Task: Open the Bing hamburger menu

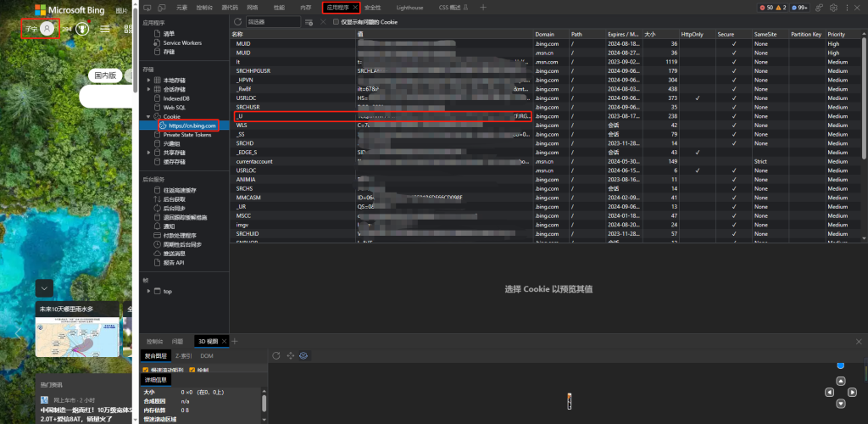Action: point(105,28)
